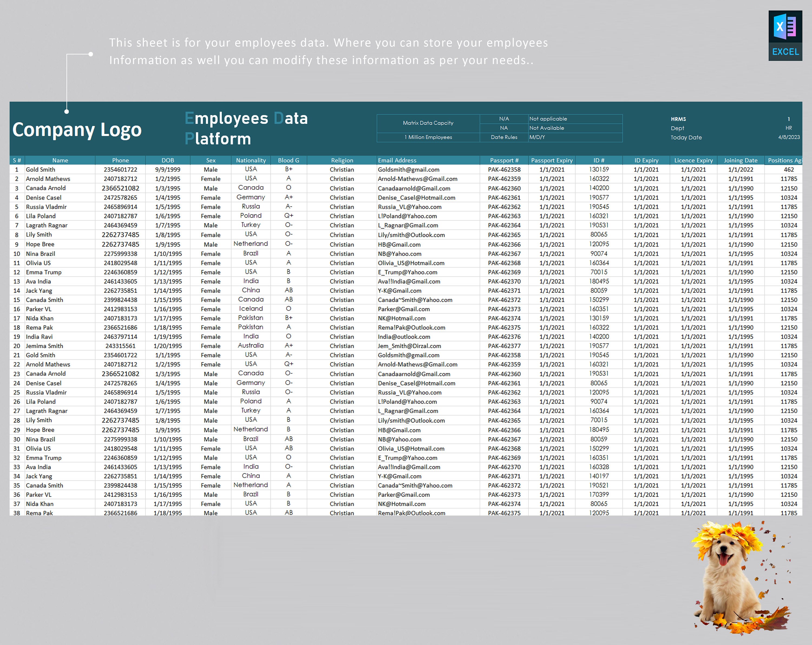Image resolution: width=812 pixels, height=645 pixels.
Task: Click the Dept value showing HR
Action: click(788, 128)
